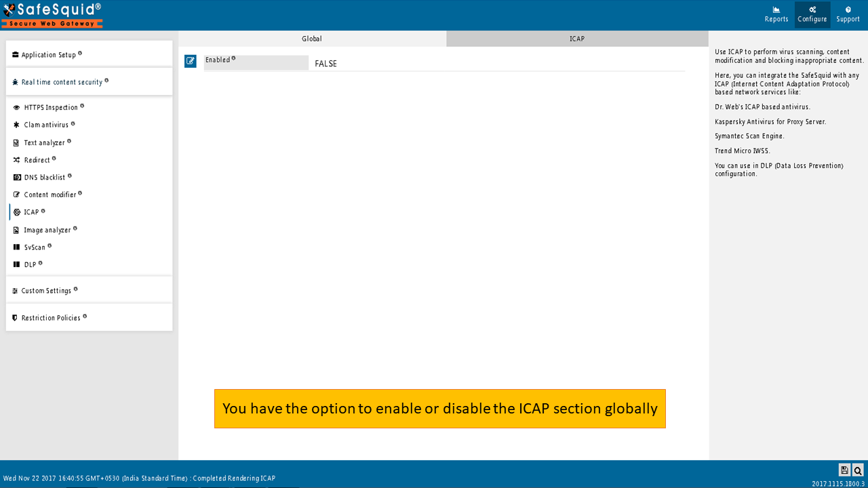Expand the Restriction Policies section
The image size is (868, 488).
pyautogui.click(x=51, y=318)
